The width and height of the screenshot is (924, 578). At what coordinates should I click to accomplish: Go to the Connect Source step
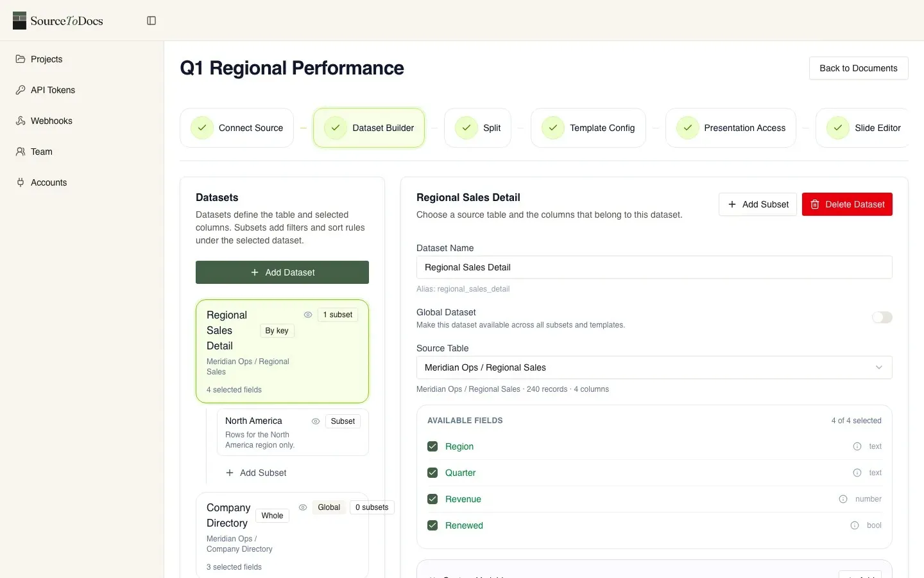point(237,128)
